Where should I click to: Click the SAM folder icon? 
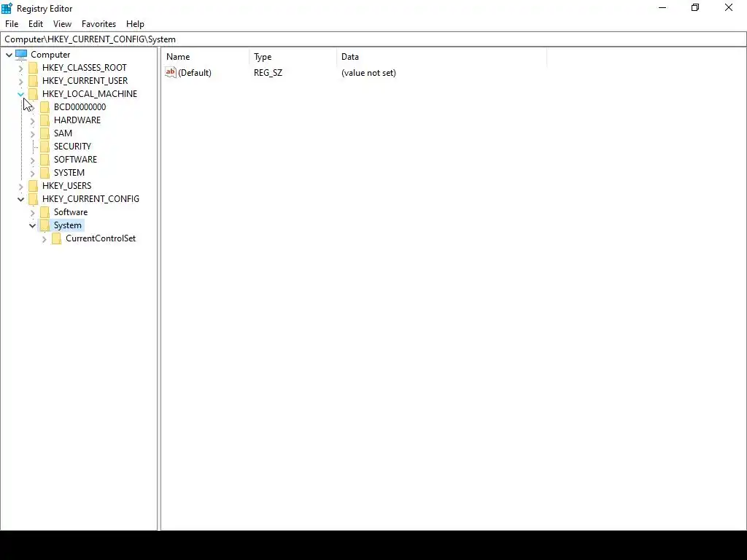pos(44,133)
